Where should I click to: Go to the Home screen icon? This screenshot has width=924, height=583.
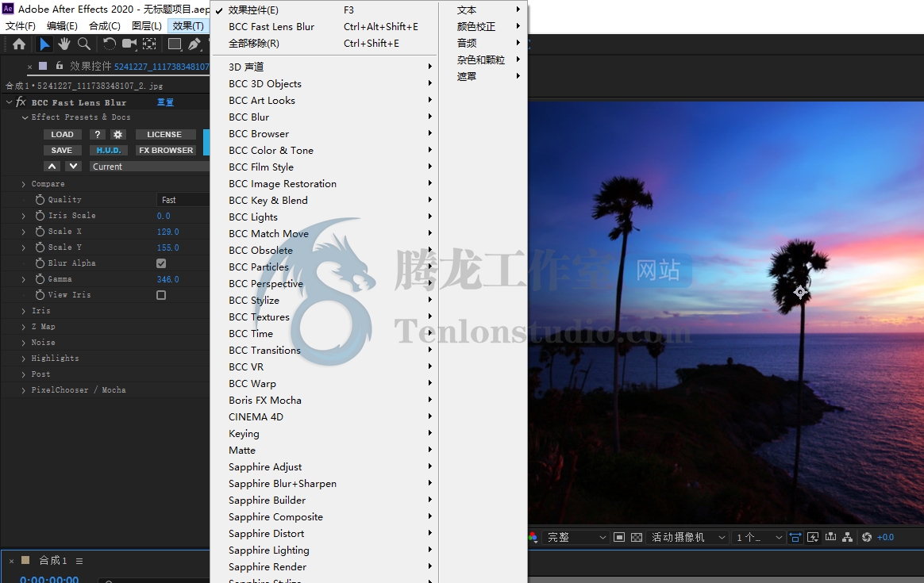coord(19,44)
